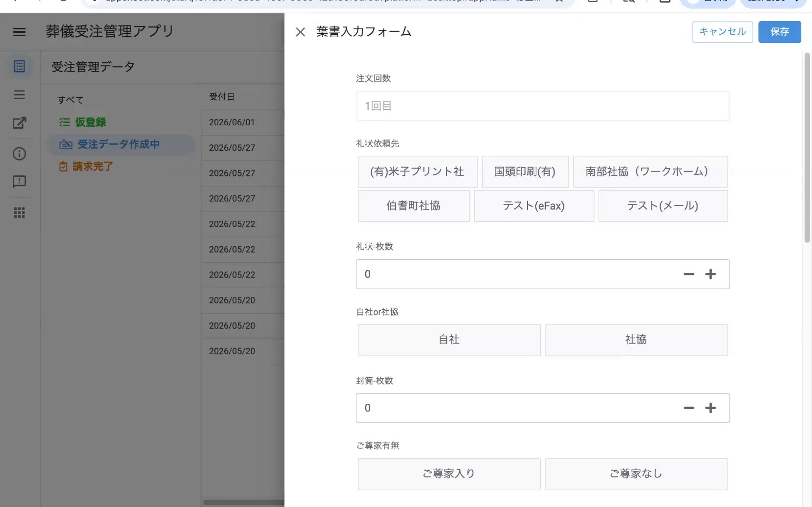Click the 注文回数 input field
This screenshot has height=507, width=812.
tap(542, 106)
